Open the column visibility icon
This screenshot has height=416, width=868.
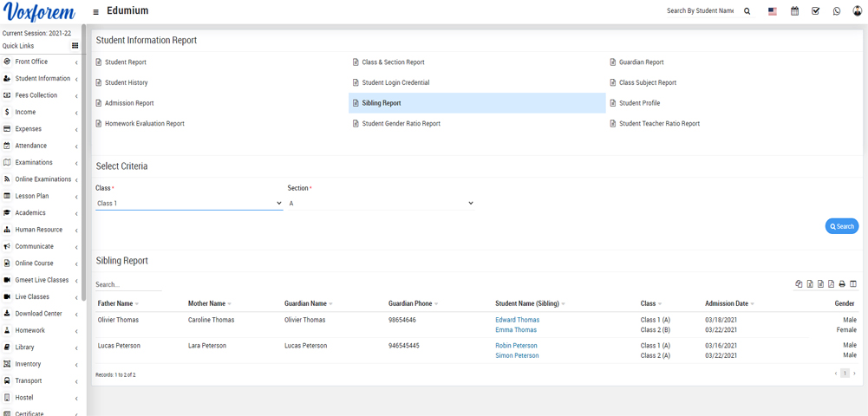pos(853,284)
